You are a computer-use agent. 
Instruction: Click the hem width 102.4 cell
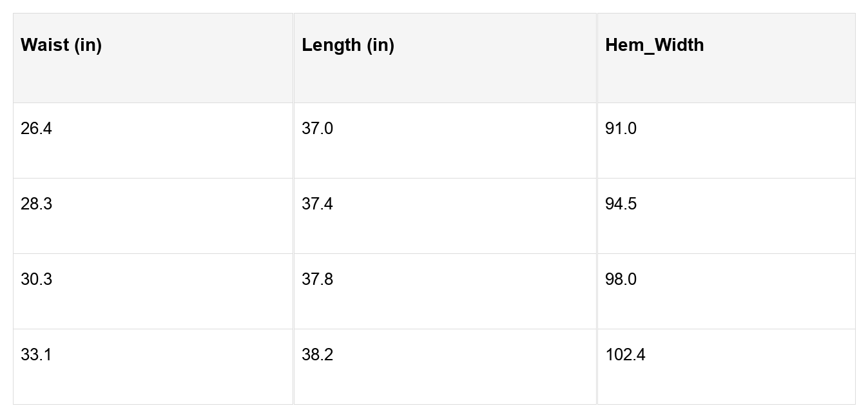625,355
